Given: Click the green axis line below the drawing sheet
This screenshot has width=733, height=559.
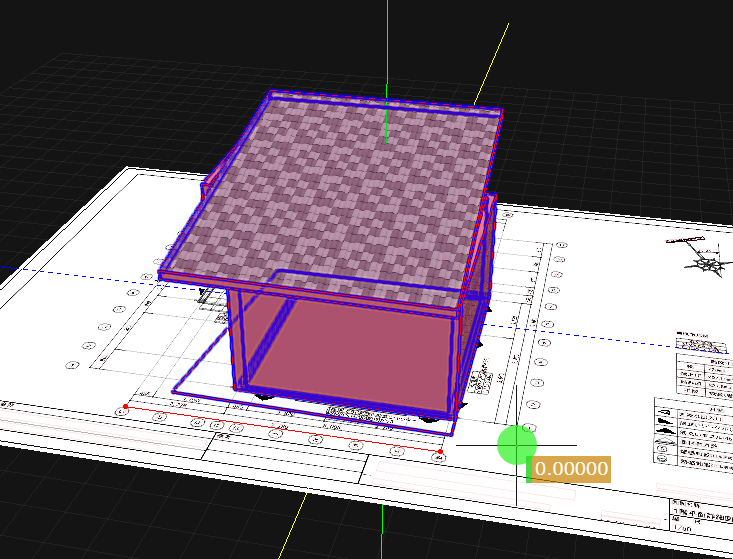Looking at the screenshot, I should [383, 530].
